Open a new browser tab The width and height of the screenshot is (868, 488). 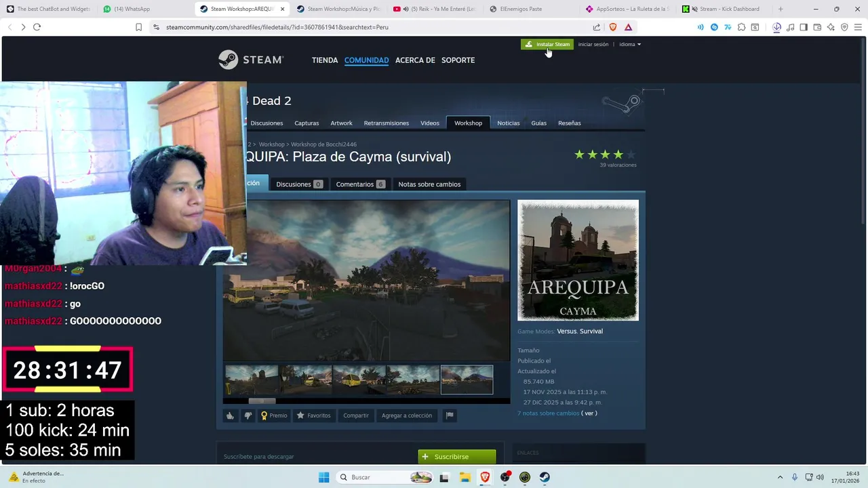[x=781, y=9]
